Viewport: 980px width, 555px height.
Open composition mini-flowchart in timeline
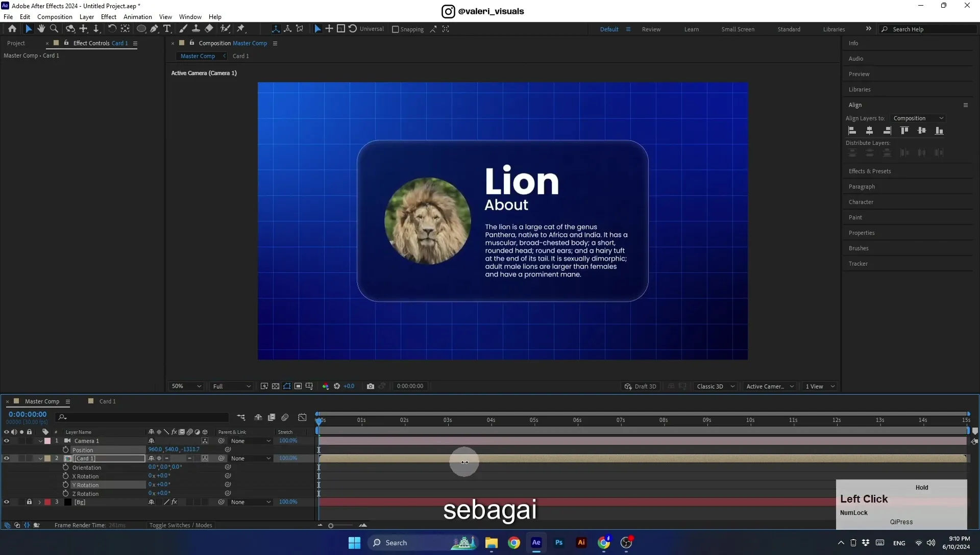click(241, 417)
